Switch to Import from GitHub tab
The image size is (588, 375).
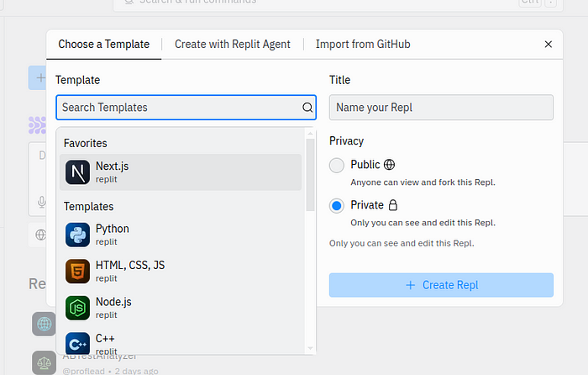point(363,45)
